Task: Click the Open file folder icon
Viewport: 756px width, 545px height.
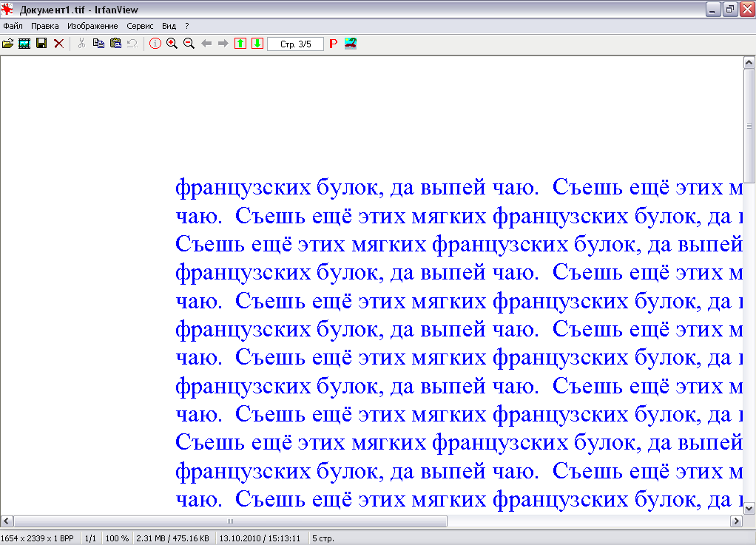Action: pos(8,44)
